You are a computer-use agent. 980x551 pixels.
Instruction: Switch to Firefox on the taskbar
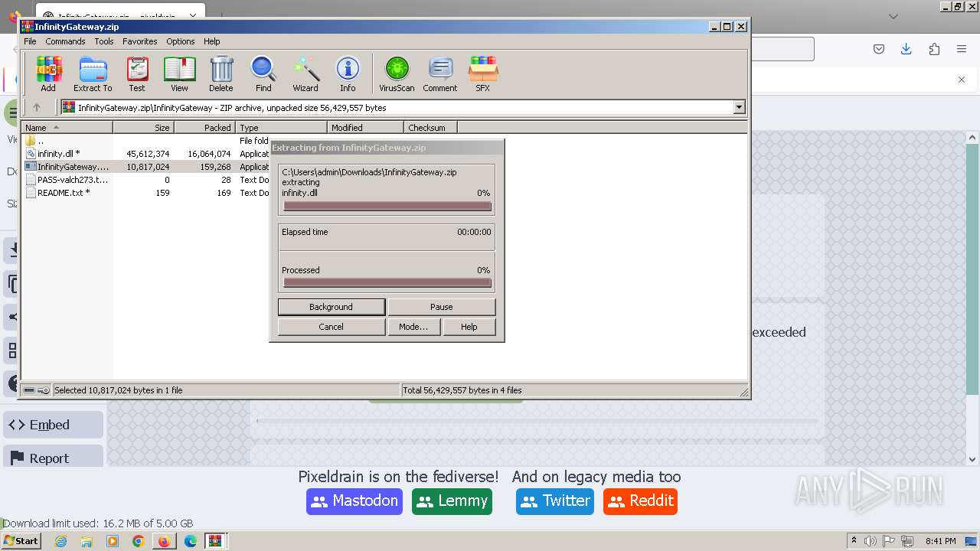[164, 541]
